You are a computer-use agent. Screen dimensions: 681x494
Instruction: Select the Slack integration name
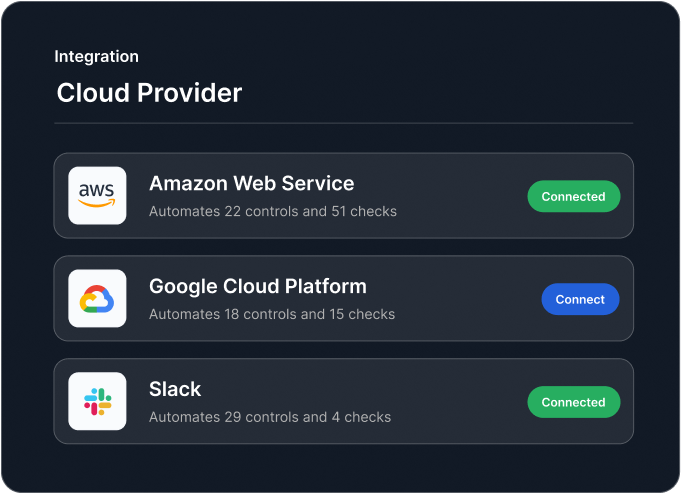[x=175, y=390]
